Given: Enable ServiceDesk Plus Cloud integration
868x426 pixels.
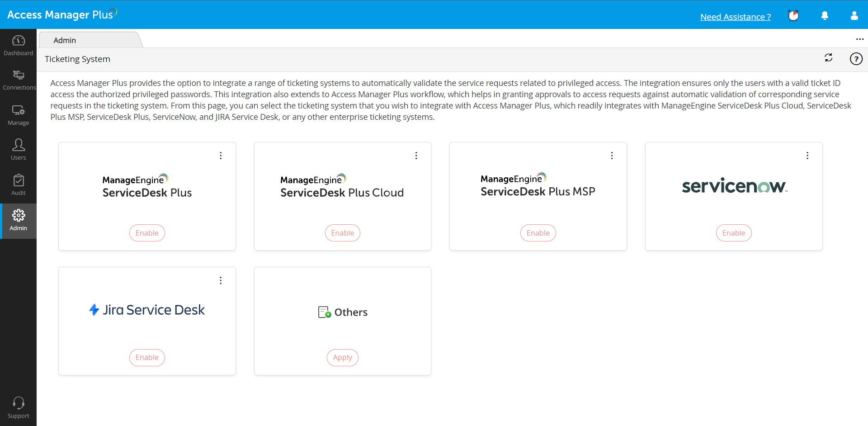Looking at the screenshot, I should pyautogui.click(x=342, y=233).
